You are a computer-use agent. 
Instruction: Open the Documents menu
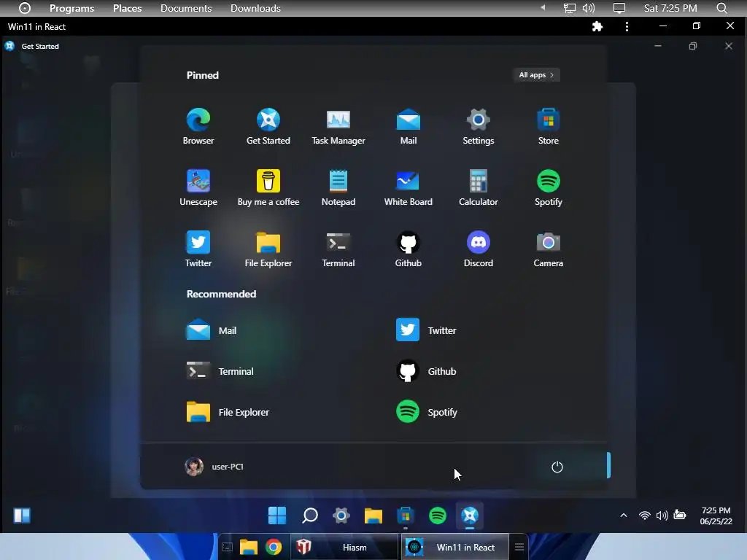[x=186, y=8]
